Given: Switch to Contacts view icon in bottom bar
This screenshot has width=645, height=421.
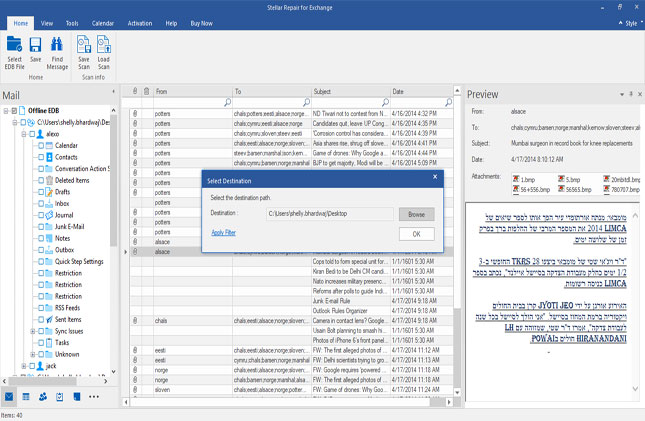Looking at the screenshot, I should (43, 397).
